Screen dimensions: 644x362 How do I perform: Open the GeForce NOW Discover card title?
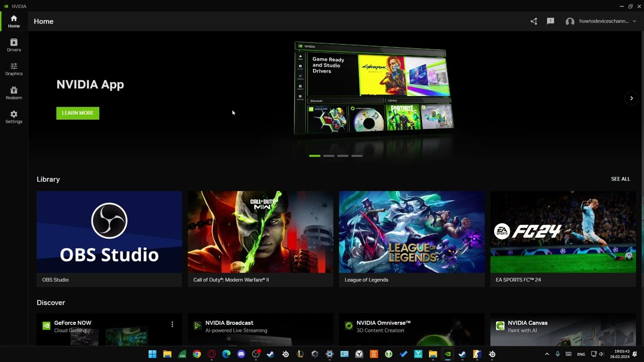73,323
